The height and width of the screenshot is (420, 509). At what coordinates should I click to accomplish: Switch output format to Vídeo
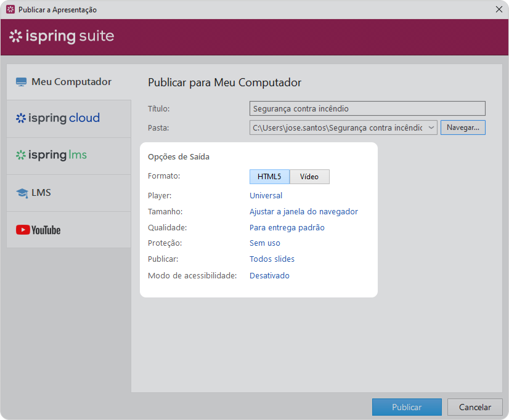(309, 177)
